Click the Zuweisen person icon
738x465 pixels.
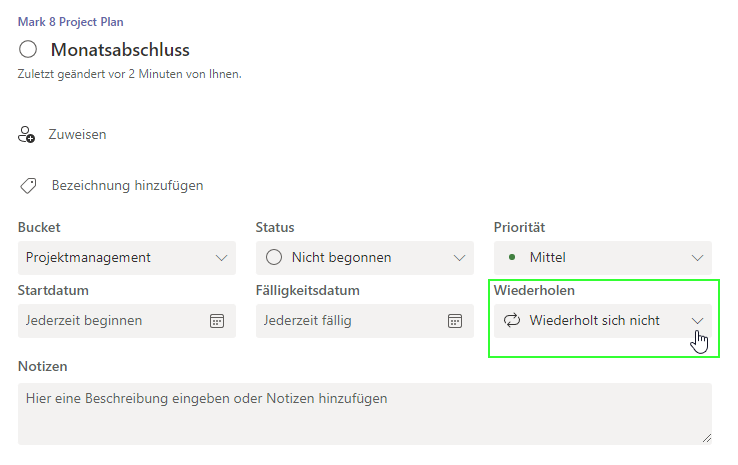click(x=27, y=134)
